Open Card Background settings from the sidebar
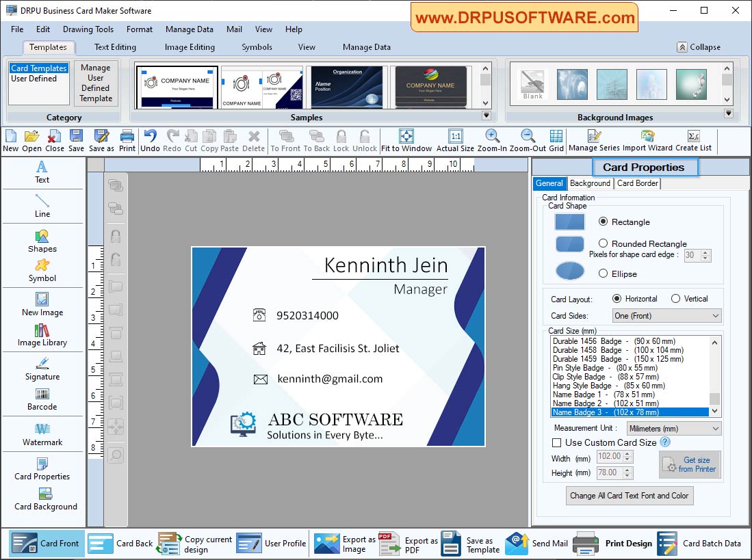Viewport: 752px width, 560px height. [43, 500]
